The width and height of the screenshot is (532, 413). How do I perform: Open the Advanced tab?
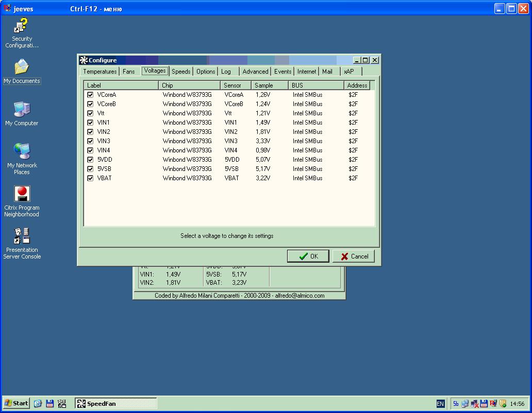pyautogui.click(x=255, y=72)
